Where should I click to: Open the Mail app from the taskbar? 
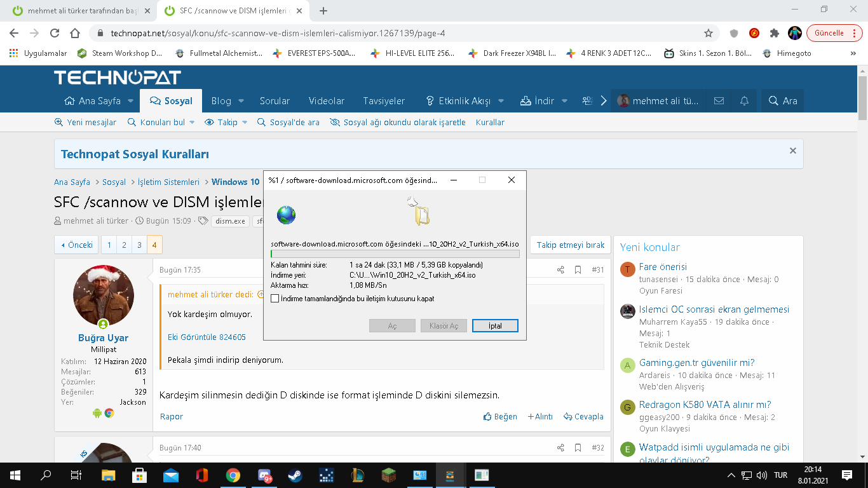point(171,475)
